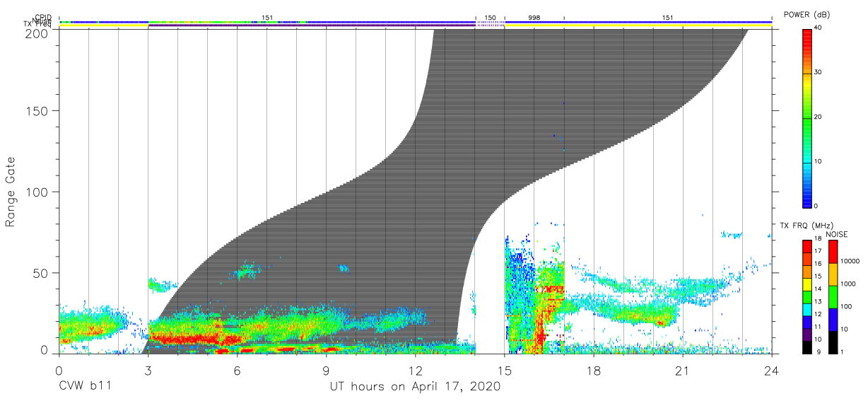Click the red 18 MHz frequency swatch

point(807,245)
